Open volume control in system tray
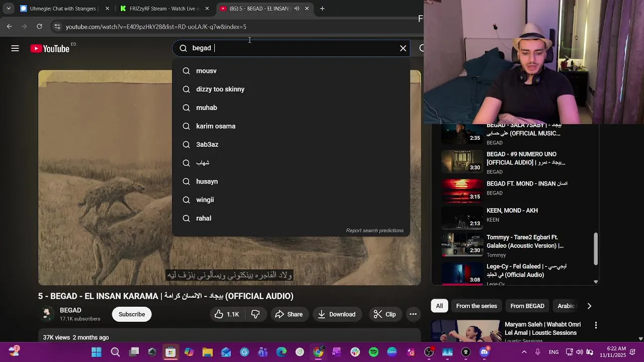Viewport: 644px width, 362px height. (x=579, y=352)
